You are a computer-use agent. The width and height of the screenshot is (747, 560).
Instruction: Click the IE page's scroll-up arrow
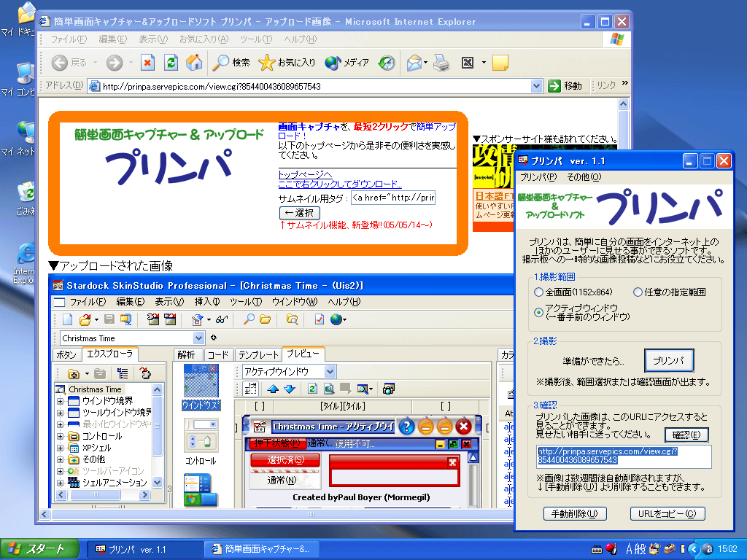(x=623, y=104)
